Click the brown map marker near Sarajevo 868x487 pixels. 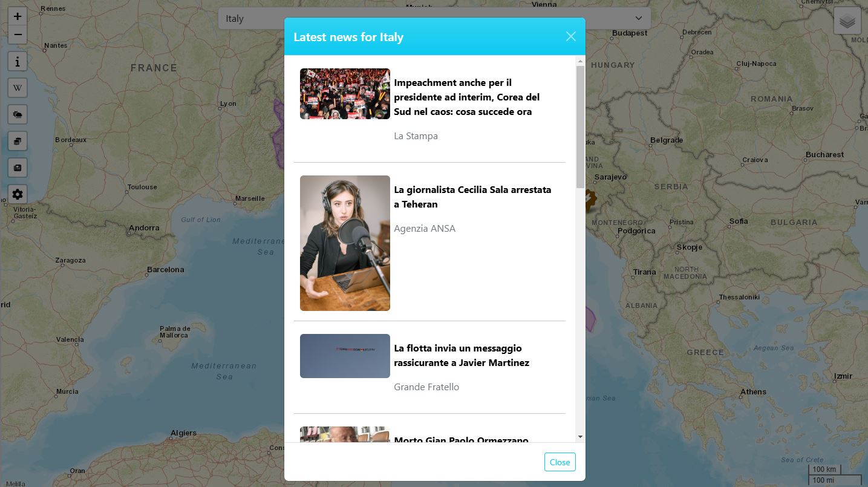[x=590, y=200]
